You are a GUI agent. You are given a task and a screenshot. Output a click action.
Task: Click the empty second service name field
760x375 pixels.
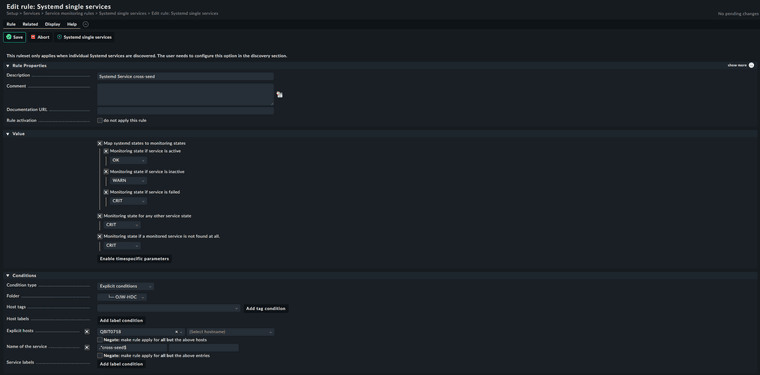point(204,348)
